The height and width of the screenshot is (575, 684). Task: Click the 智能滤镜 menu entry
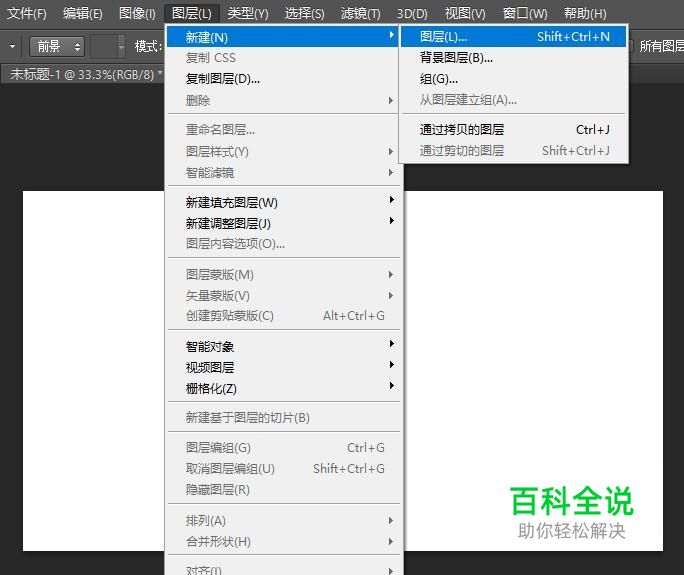[284, 173]
